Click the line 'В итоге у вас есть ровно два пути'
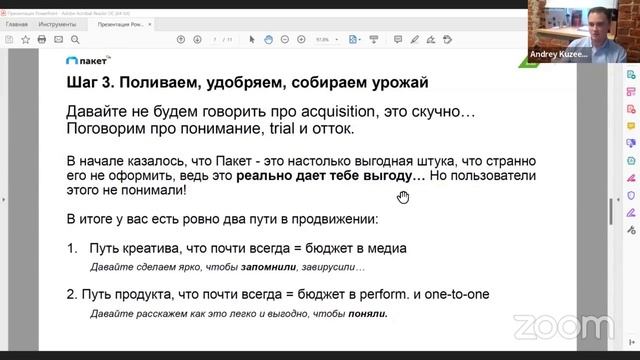 tap(222, 219)
